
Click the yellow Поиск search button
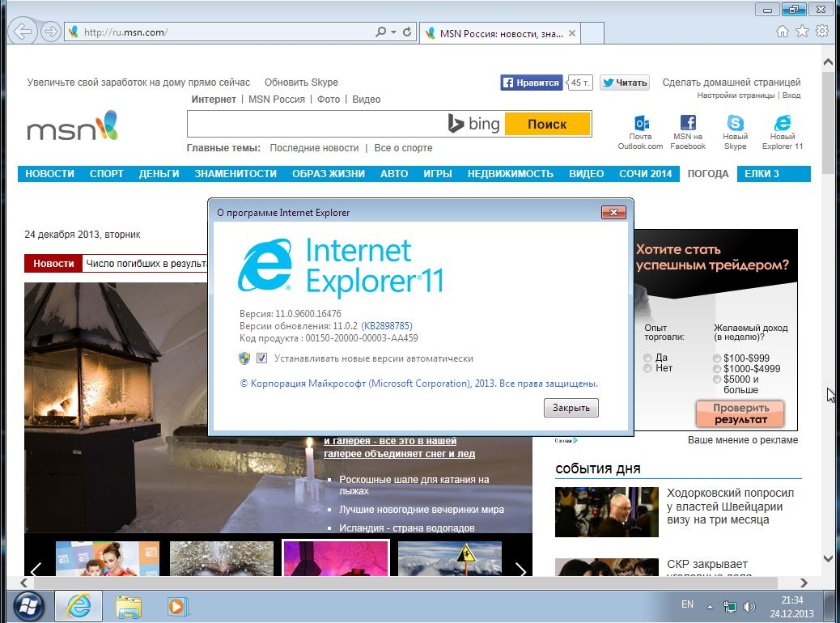coord(547,124)
